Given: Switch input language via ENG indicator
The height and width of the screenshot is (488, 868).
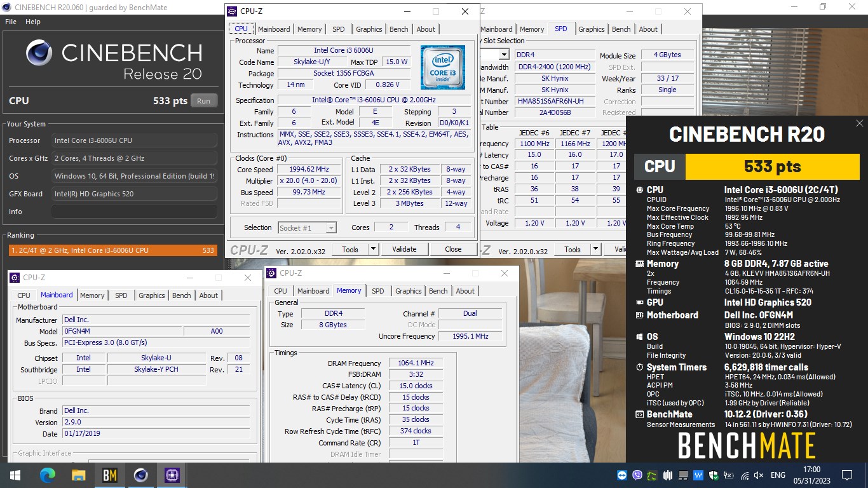Looking at the screenshot, I should 778,475.
